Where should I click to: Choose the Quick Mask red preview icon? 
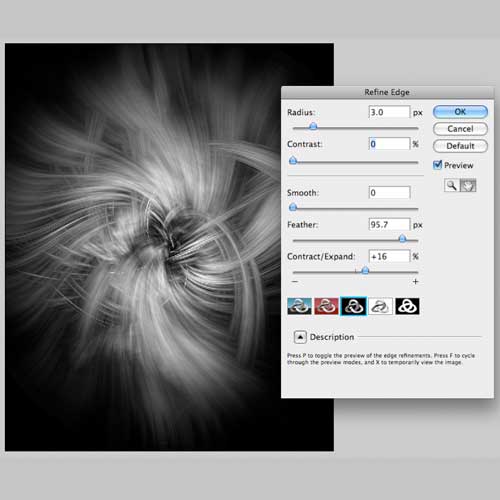click(326, 306)
